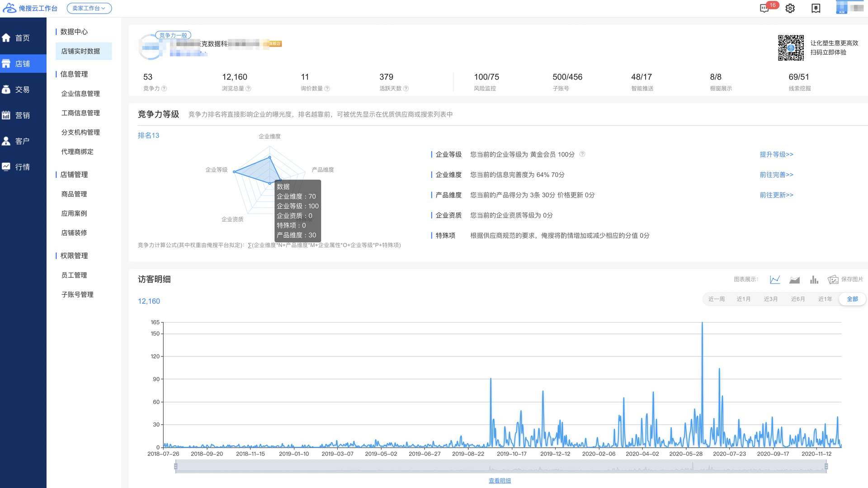Expand the 卖家工作台 dropdown

click(89, 8)
